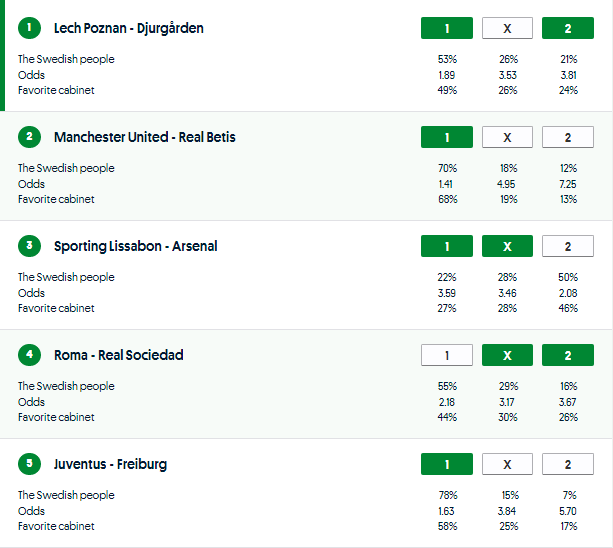Open the Juventus - Freiburg match title
The height and width of the screenshot is (548, 613).
(110, 464)
